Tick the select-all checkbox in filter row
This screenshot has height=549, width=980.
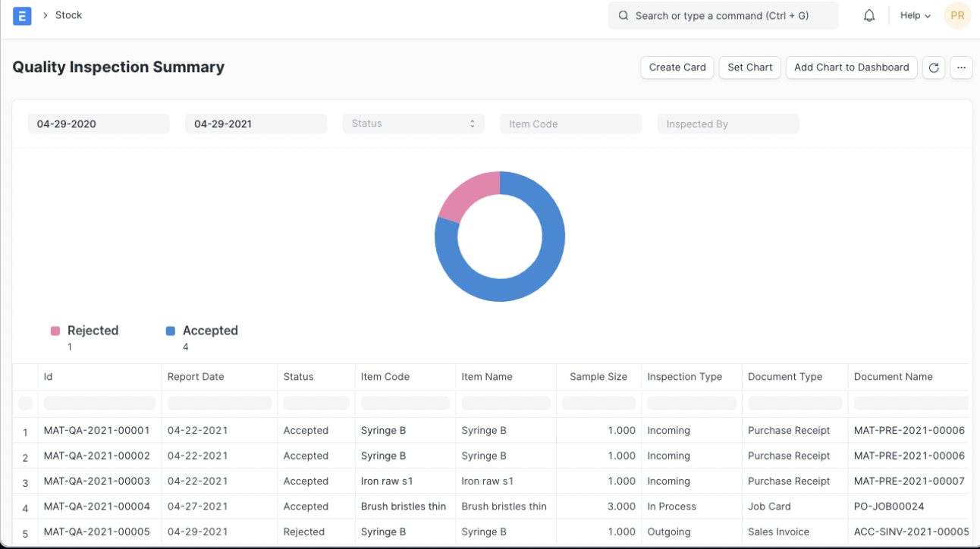[x=25, y=403]
